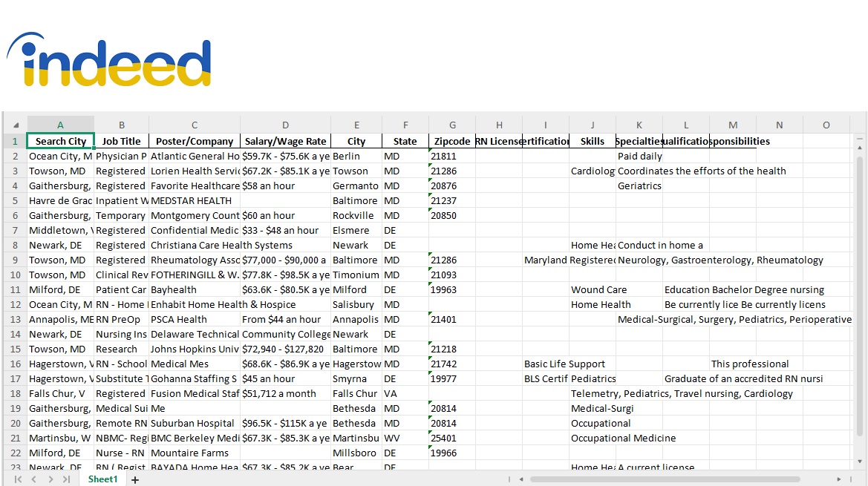
Task: Click the 'Temporary' job title cell
Action: pyautogui.click(x=121, y=216)
